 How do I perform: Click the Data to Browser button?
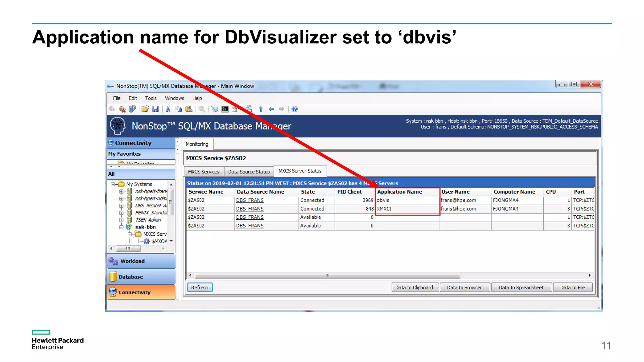pos(464,287)
